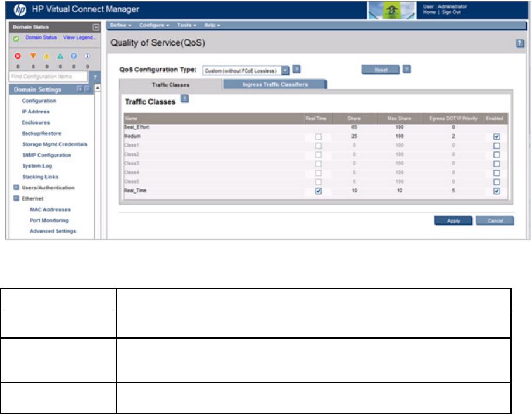The image size is (532, 414).
Task: Expand the Users/Authentication tree node
Action: click(x=16, y=188)
